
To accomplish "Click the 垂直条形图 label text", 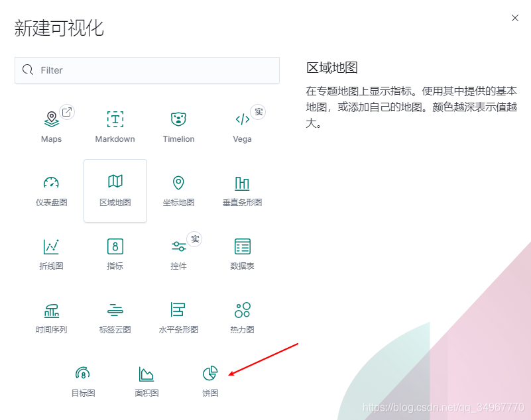I will coord(242,203).
